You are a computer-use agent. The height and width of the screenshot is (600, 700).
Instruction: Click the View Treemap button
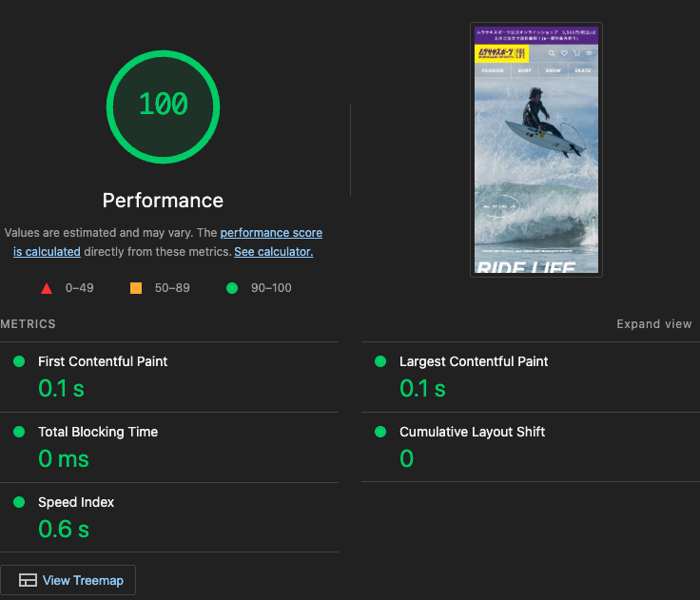[68, 580]
